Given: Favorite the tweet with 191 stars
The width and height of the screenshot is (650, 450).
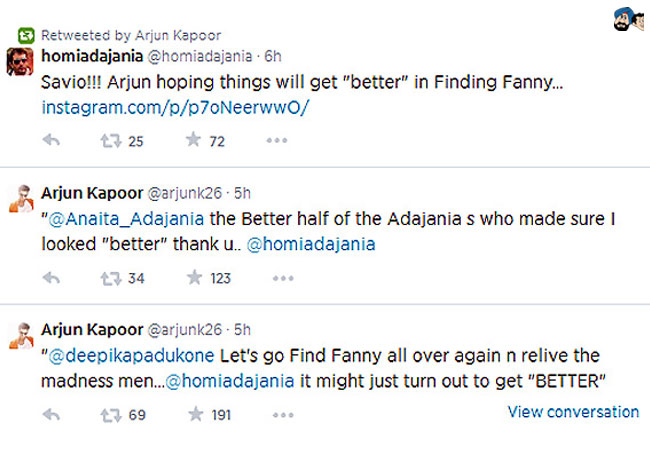Looking at the screenshot, I should point(193,413).
